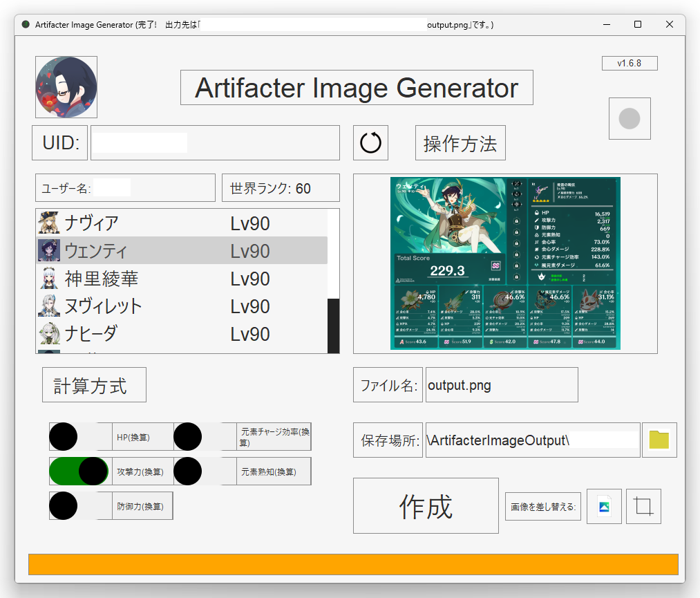The height and width of the screenshot is (598, 700).
Task: Click the 世界ランク: 60 field
Action: pyautogui.click(x=281, y=187)
